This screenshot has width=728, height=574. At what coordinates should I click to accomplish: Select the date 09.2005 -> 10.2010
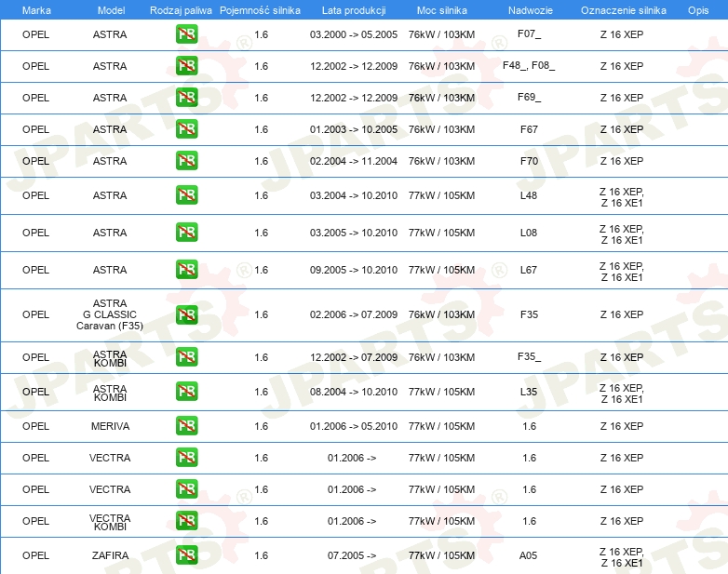tap(354, 270)
